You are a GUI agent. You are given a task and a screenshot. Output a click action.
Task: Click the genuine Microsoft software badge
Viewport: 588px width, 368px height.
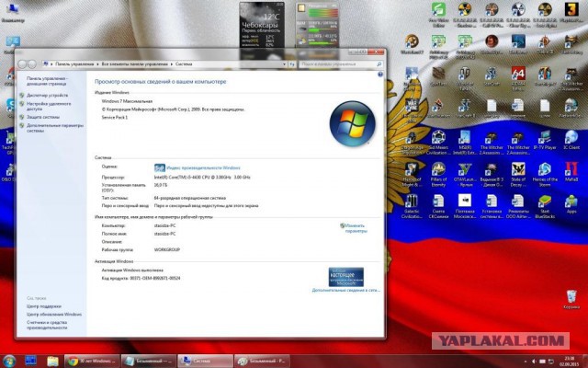pos(345,277)
